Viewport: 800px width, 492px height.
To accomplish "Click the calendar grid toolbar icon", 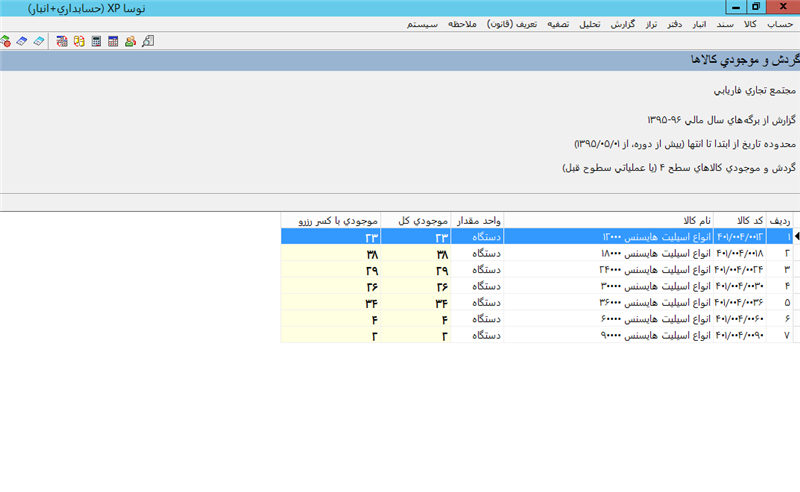I will (x=112, y=42).
